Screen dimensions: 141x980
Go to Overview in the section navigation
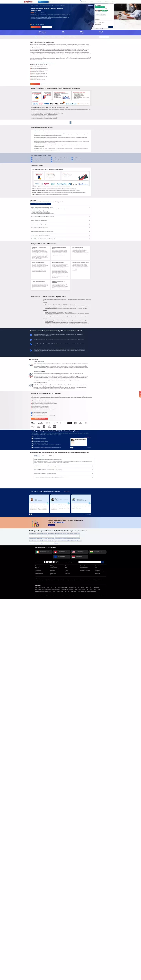pos(37,37)
